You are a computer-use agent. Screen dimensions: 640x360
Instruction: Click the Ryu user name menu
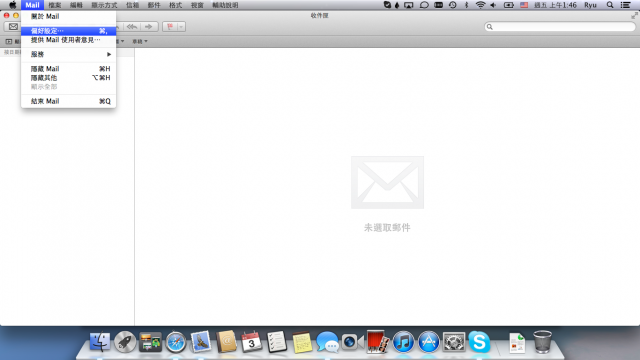(x=590, y=5)
